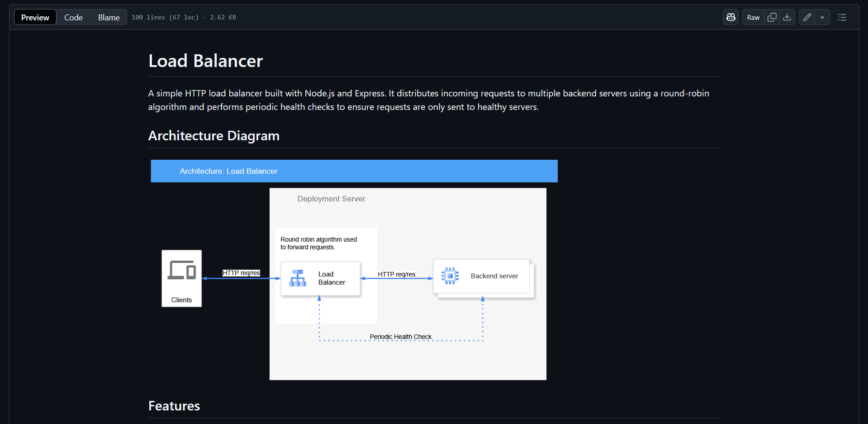Click the Features section heading
This screenshot has height=424, width=868.
tap(174, 406)
